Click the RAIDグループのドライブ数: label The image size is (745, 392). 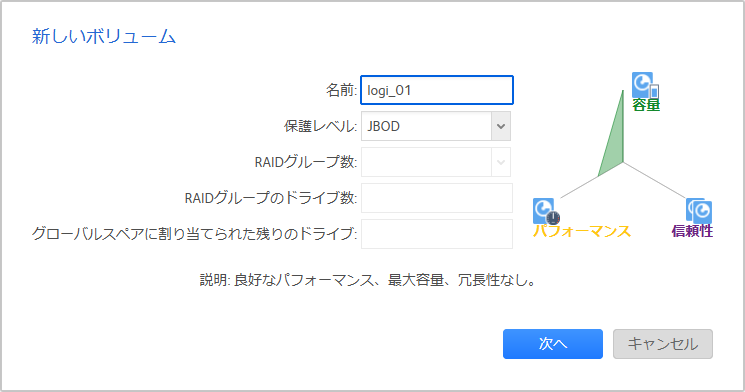click(x=270, y=198)
